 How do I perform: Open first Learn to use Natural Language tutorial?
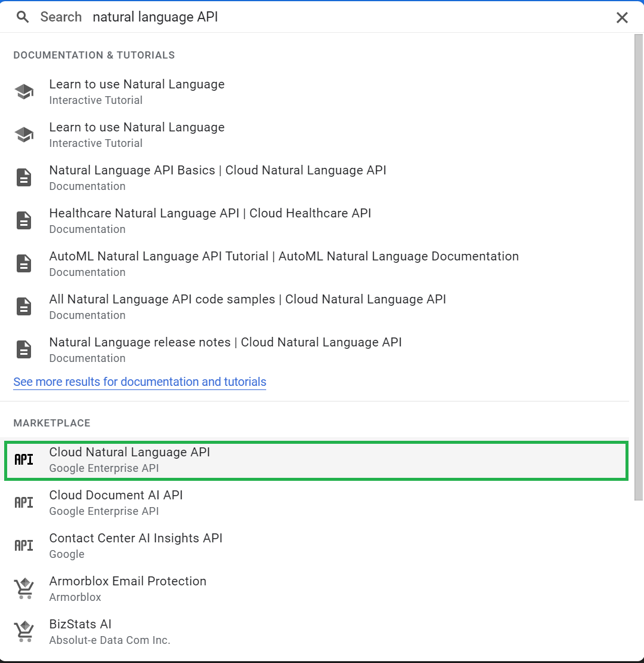tap(315, 91)
